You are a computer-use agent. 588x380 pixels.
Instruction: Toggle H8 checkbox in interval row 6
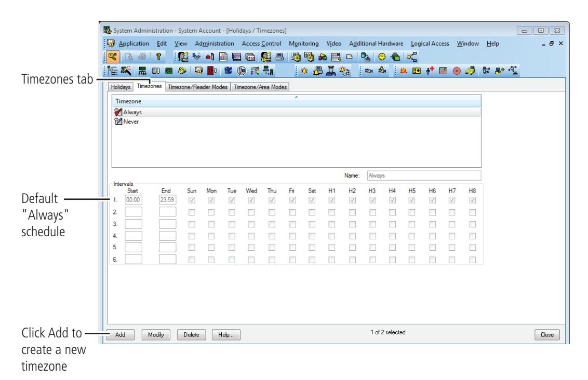473,260
